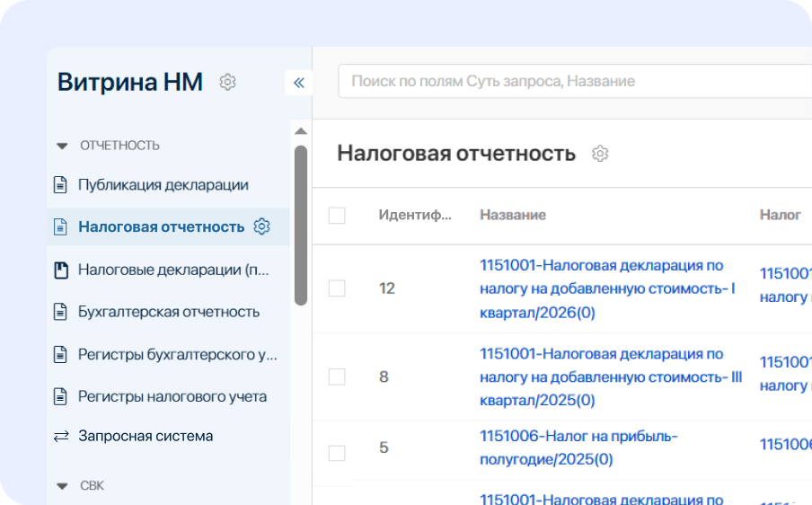Toggle select-all checkbox in table header

(x=337, y=216)
